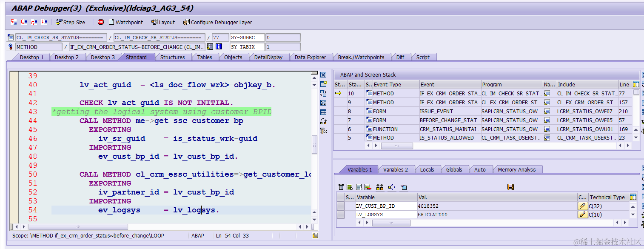
Task: Open Configure Debugger Layer
Action: 217,22
